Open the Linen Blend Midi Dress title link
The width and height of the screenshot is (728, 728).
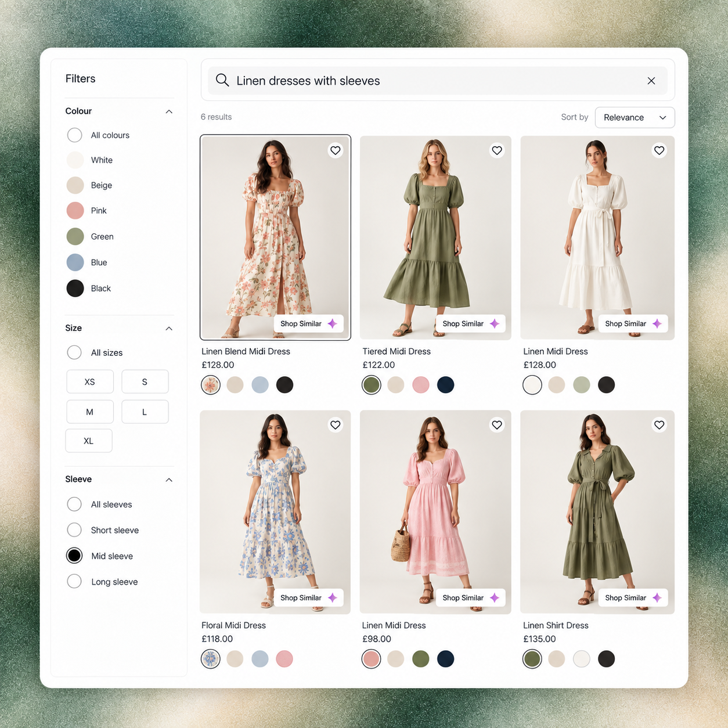tap(246, 351)
